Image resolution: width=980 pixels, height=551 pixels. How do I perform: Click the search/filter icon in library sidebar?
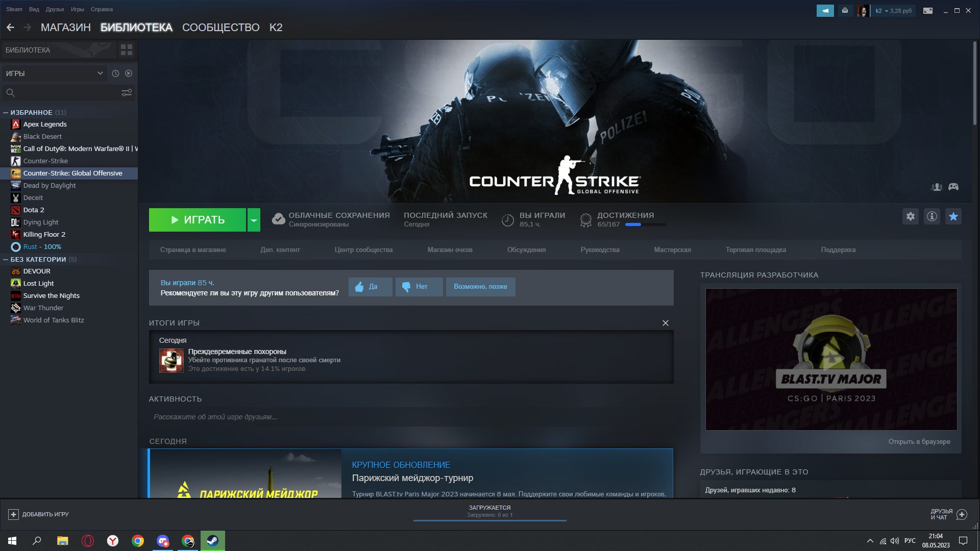point(126,93)
